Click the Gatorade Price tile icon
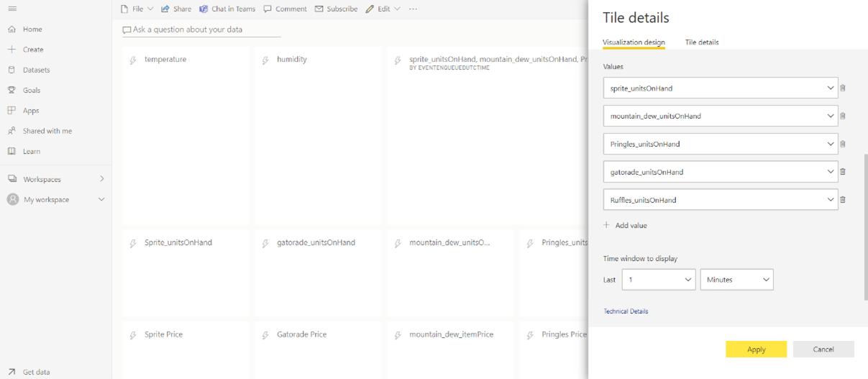Screen dimensions: 868x379 click(x=265, y=336)
